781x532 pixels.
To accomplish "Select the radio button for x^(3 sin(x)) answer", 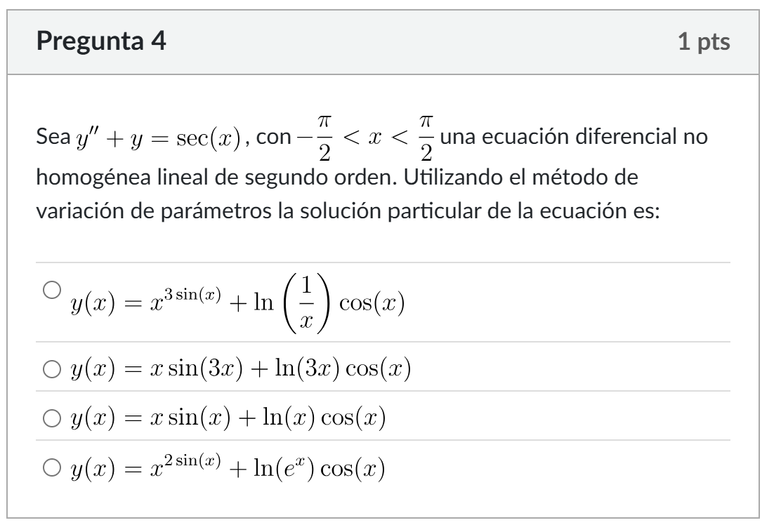I will [x=51, y=288].
